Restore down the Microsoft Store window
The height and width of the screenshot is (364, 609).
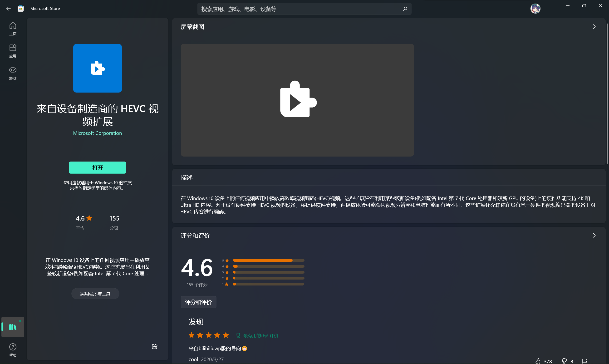584,6
